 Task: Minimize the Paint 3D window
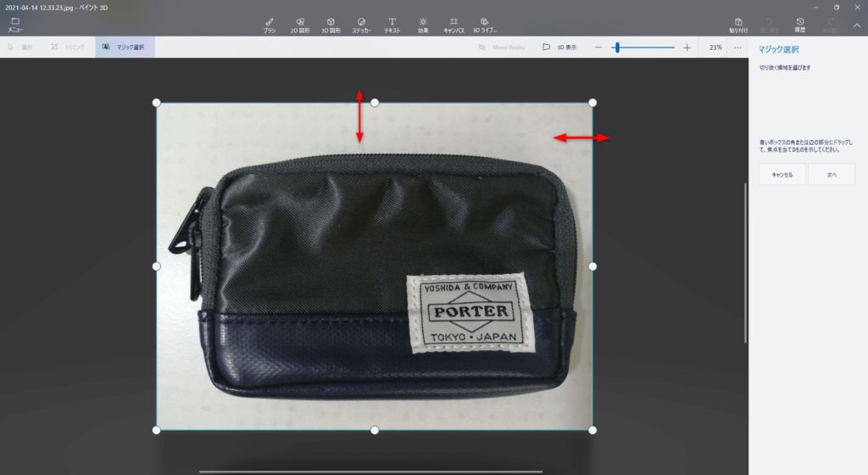click(816, 7)
